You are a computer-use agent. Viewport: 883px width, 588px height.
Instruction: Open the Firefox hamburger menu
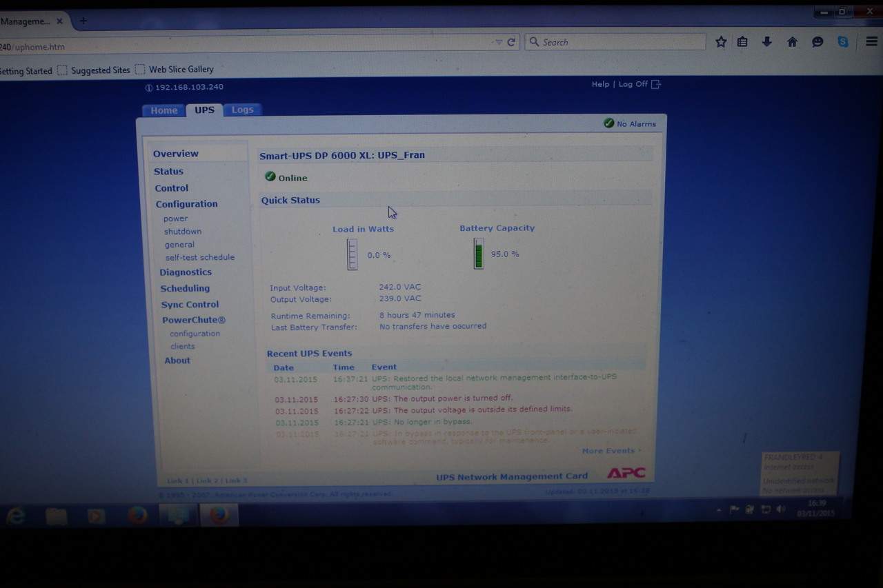pos(871,42)
